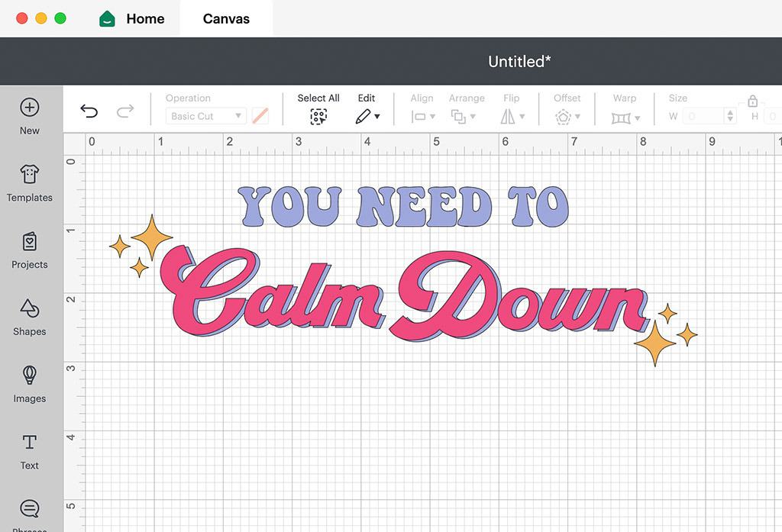Viewport: 782px width, 532px height.
Task: Open the Templates t-shirt panel
Action: point(30,174)
